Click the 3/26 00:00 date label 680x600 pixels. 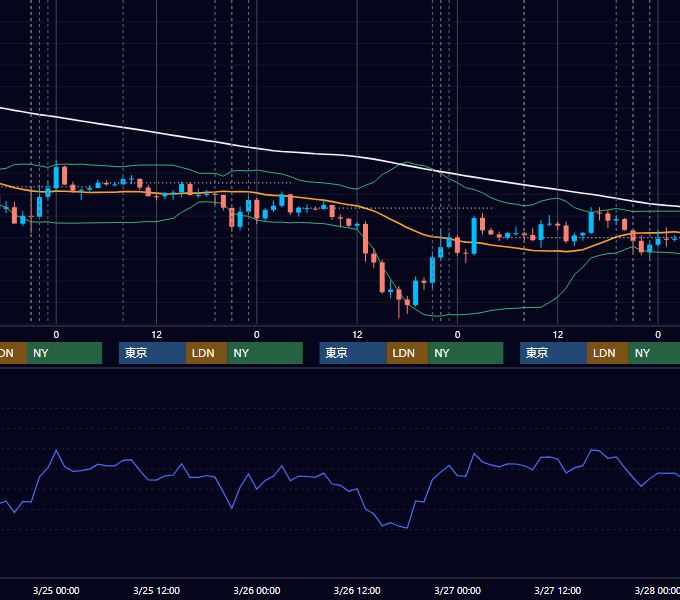coord(257,590)
